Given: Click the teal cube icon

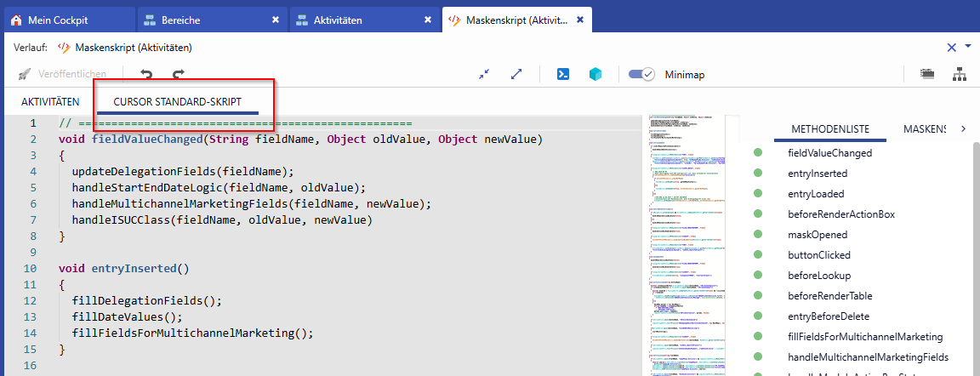Looking at the screenshot, I should (595, 74).
